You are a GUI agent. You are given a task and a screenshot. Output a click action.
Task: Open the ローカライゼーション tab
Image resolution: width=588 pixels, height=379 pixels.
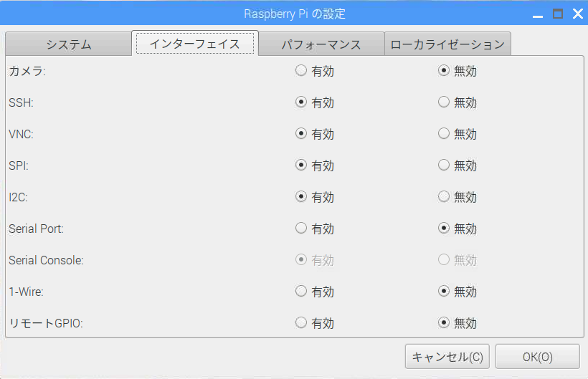coord(447,44)
